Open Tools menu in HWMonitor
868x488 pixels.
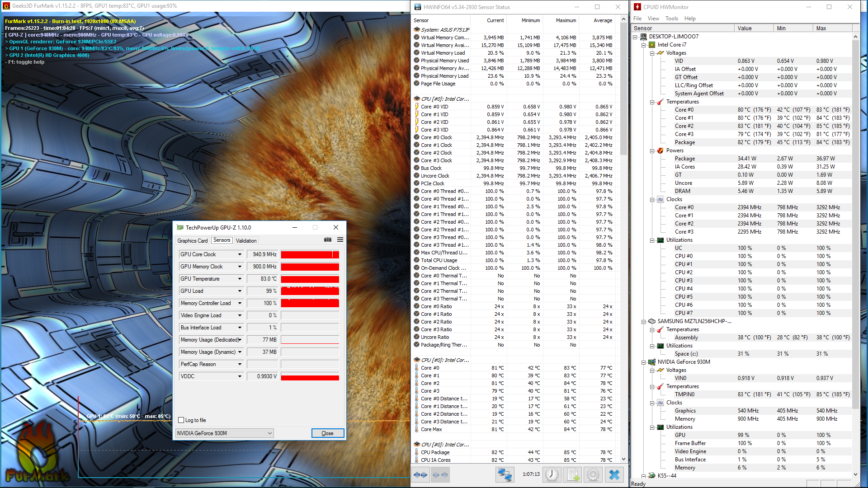point(672,19)
